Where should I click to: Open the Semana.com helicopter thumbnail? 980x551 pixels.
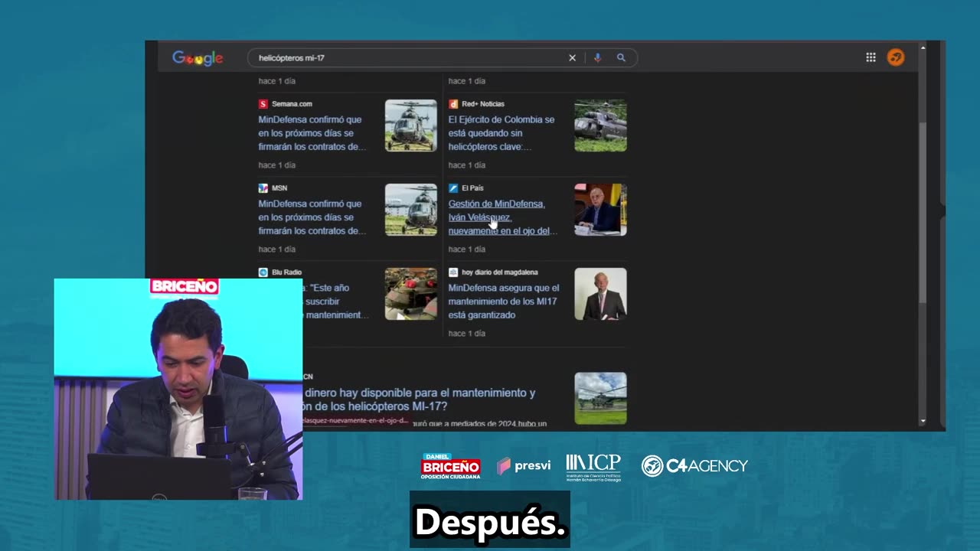click(411, 126)
